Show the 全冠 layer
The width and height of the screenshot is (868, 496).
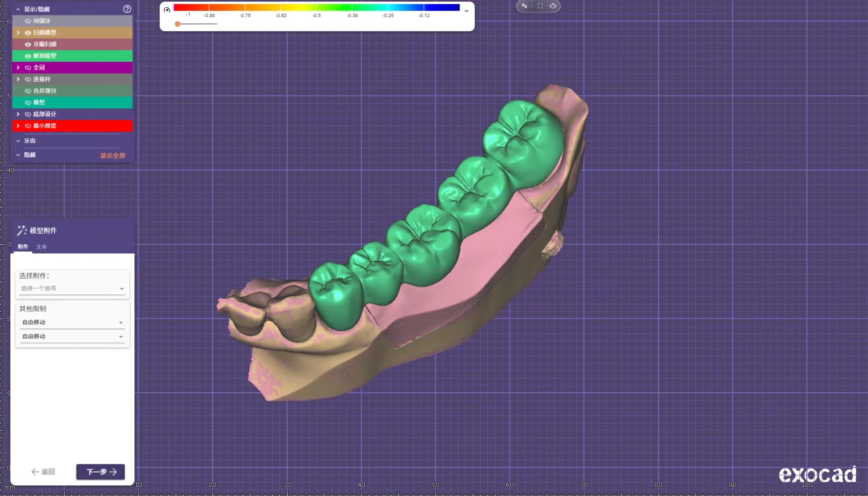(28, 67)
